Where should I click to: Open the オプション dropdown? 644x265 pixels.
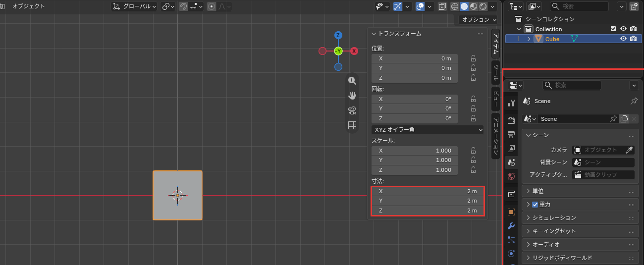(478, 20)
